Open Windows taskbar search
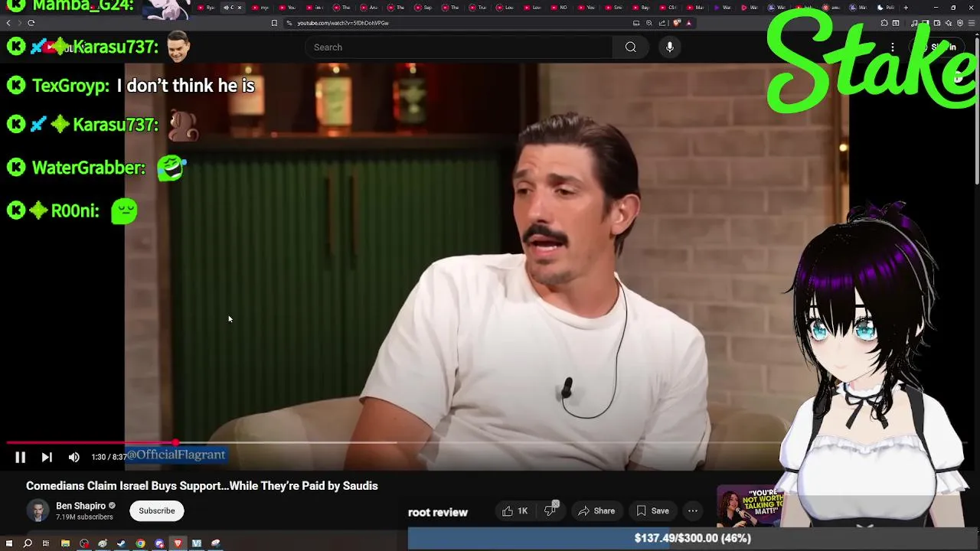This screenshot has width=980, height=551. coord(28,543)
